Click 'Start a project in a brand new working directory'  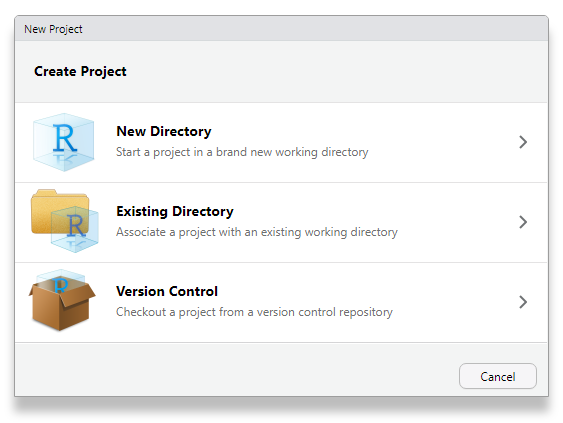tap(242, 152)
